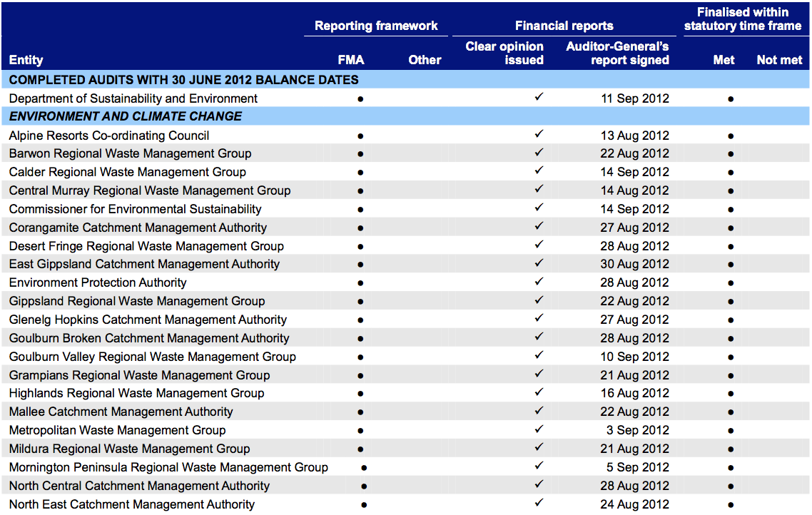Select Mallee Catchment Management Authority

click(x=121, y=412)
